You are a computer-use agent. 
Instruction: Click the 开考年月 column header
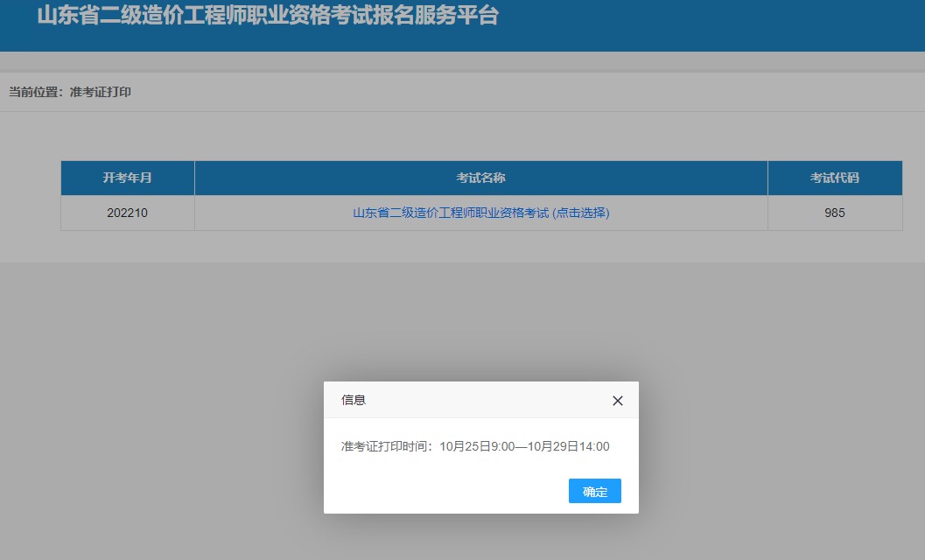coord(127,178)
